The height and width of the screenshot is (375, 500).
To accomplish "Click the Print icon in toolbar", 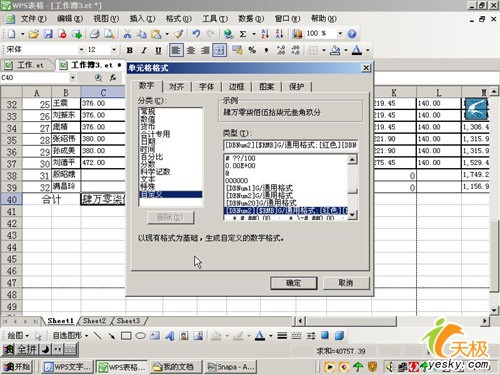I will (x=95, y=34).
